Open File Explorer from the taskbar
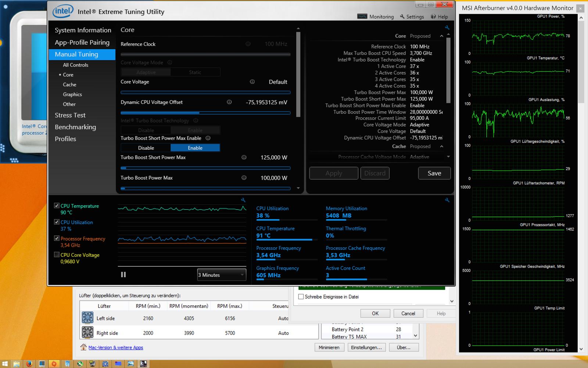The height and width of the screenshot is (368, 588). 17,364
